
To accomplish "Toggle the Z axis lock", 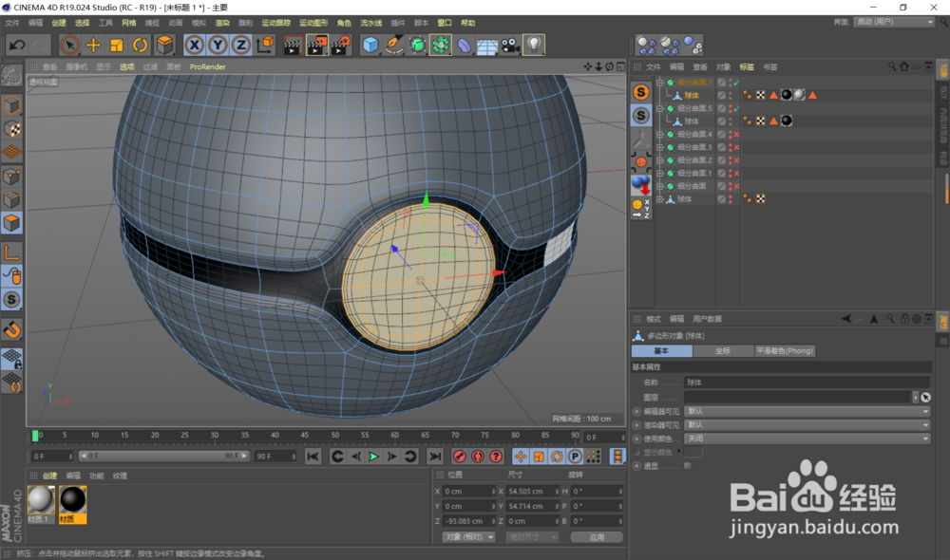I will pyautogui.click(x=241, y=45).
